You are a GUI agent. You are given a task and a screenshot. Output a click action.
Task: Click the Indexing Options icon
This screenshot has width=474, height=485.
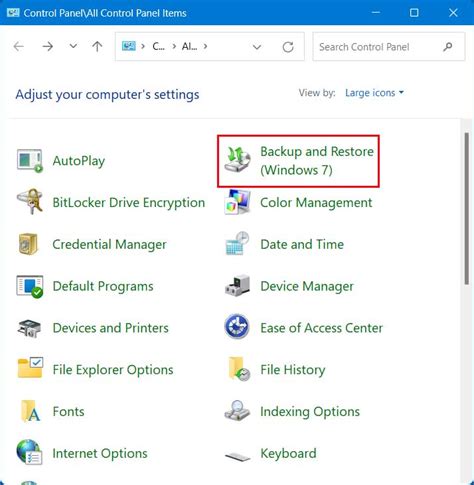point(237,411)
